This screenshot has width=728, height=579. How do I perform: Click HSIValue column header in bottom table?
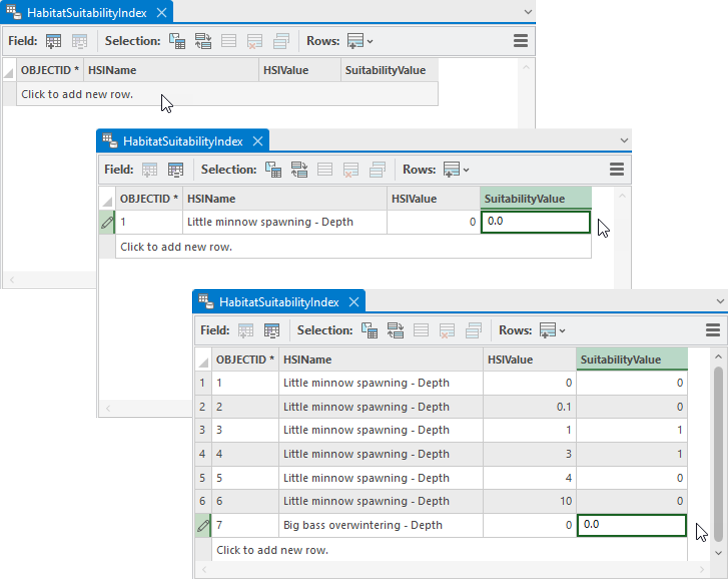510,359
